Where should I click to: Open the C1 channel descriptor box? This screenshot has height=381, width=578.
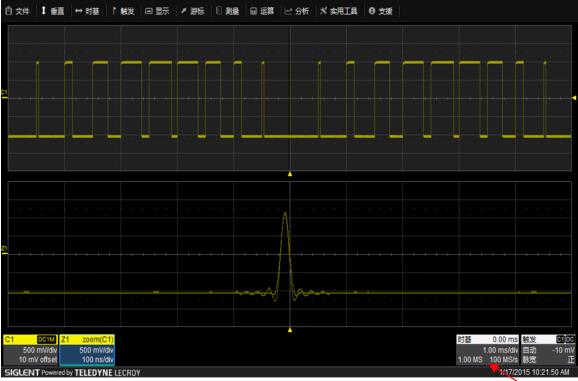30,350
